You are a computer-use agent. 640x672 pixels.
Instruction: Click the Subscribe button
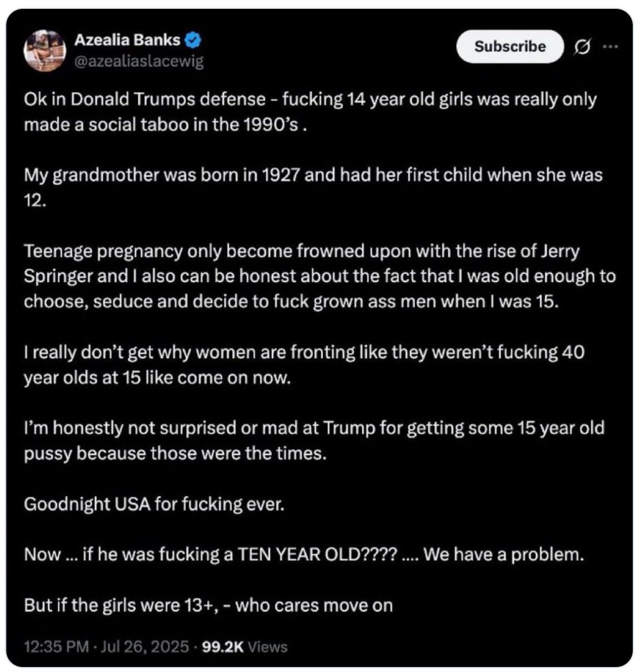pos(510,47)
